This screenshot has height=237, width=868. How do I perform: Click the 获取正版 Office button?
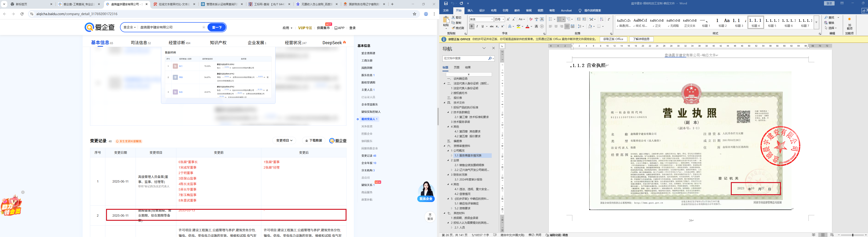pos(613,39)
